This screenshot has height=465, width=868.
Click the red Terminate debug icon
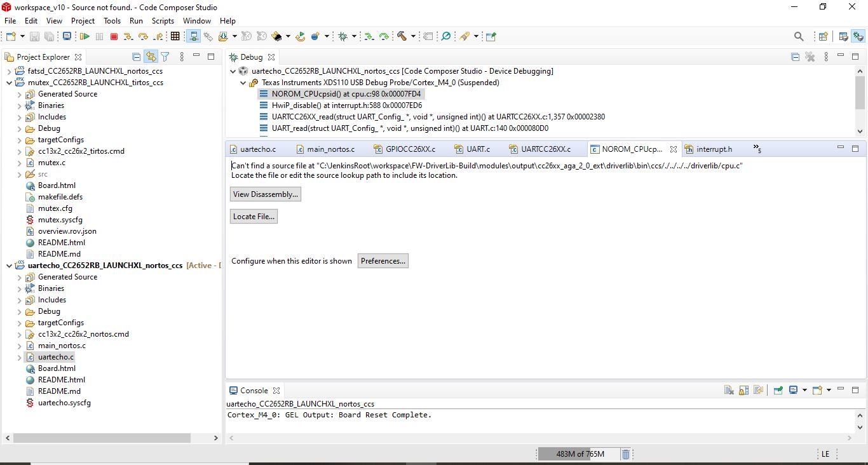click(x=114, y=37)
